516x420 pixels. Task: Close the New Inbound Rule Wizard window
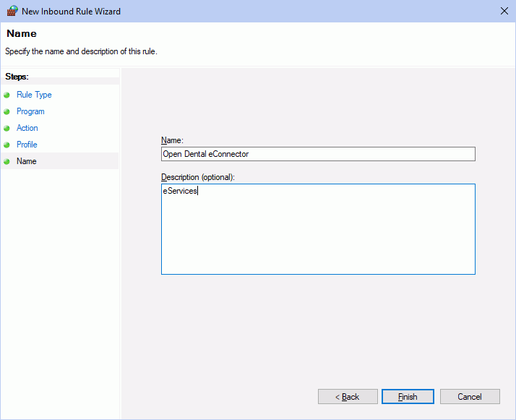coord(504,11)
